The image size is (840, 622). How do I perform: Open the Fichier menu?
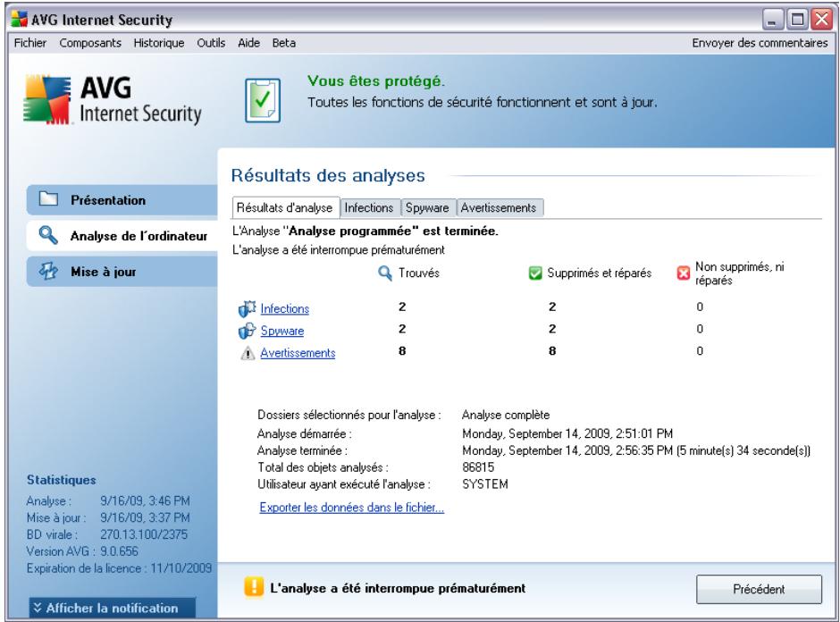30,43
